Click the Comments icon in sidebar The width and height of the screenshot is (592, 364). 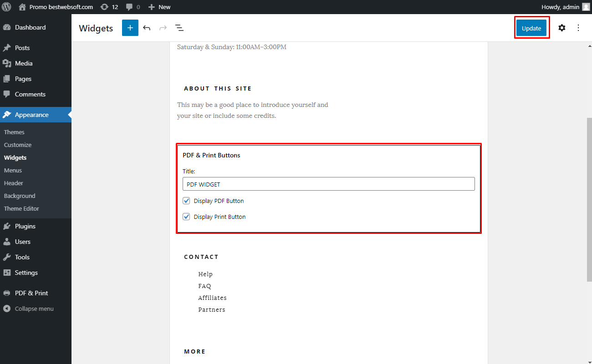point(7,94)
